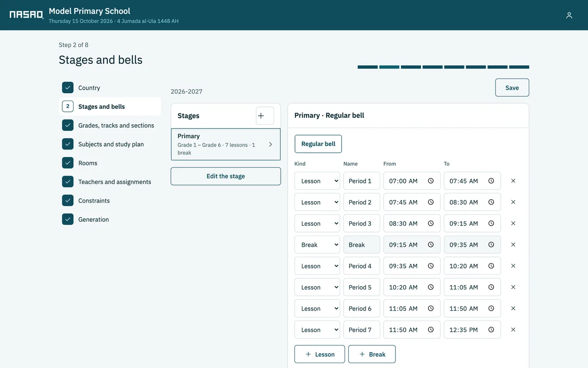
Task: Add a new Lesson row
Action: tap(319, 354)
